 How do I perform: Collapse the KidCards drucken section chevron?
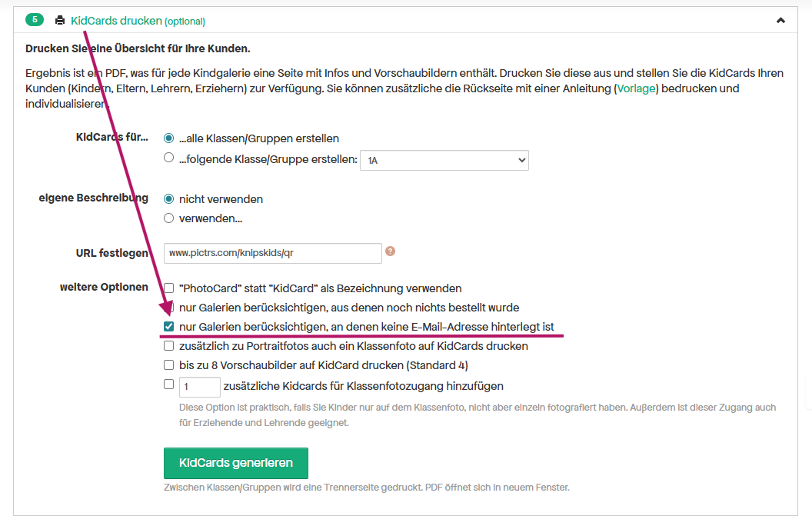[780, 21]
